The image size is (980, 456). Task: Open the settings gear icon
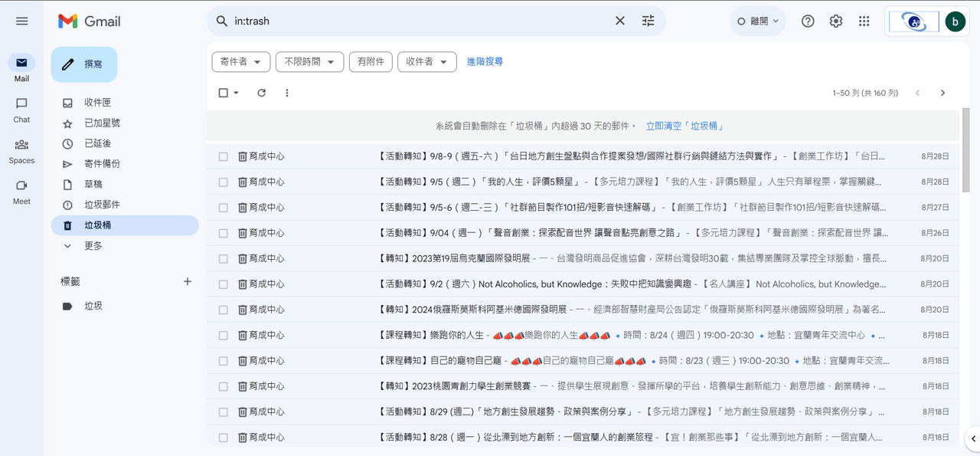(x=836, y=21)
